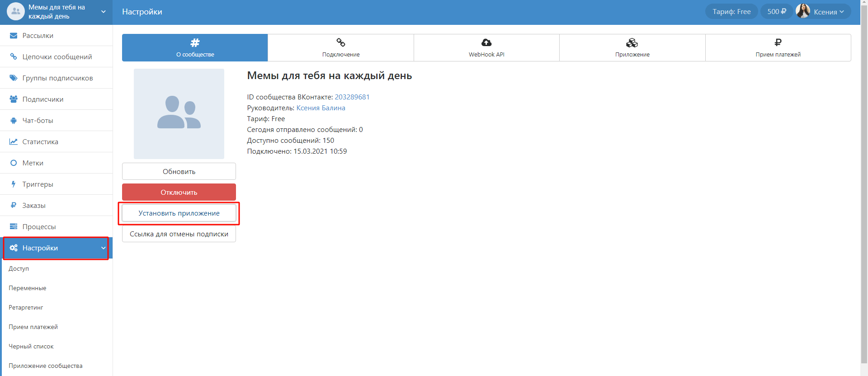Click the 500 ₽ balance badge
Image resolution: width=868 pixels, height=376 pixels.
777,12
